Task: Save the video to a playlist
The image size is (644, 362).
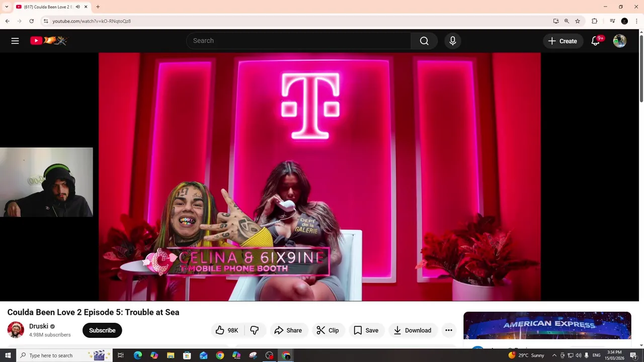Action: click(366, 330)
